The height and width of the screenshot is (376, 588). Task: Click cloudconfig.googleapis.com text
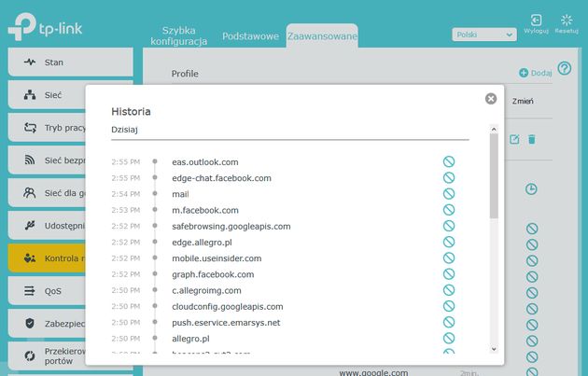(227, 307)
